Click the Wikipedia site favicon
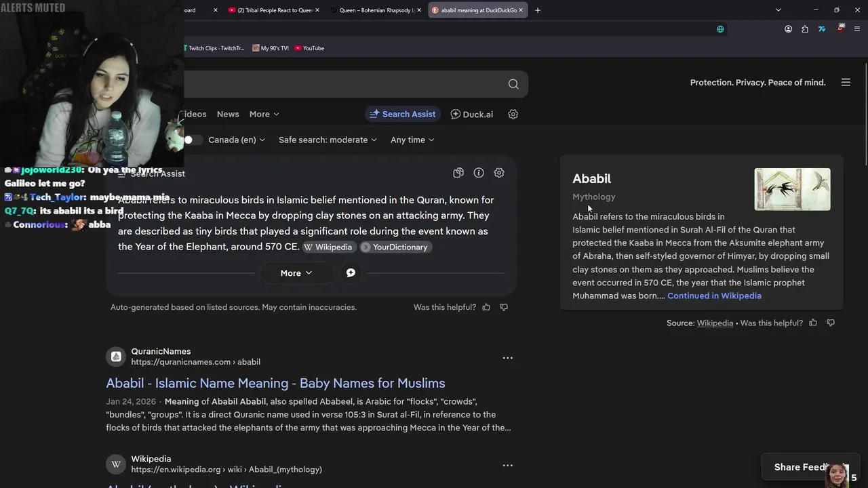 [116, 464]
